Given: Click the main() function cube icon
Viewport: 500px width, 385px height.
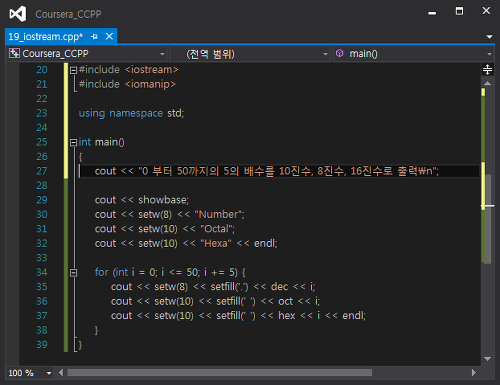Looking at the screenshot, I should pyautogui.click(x=339, y=53).
